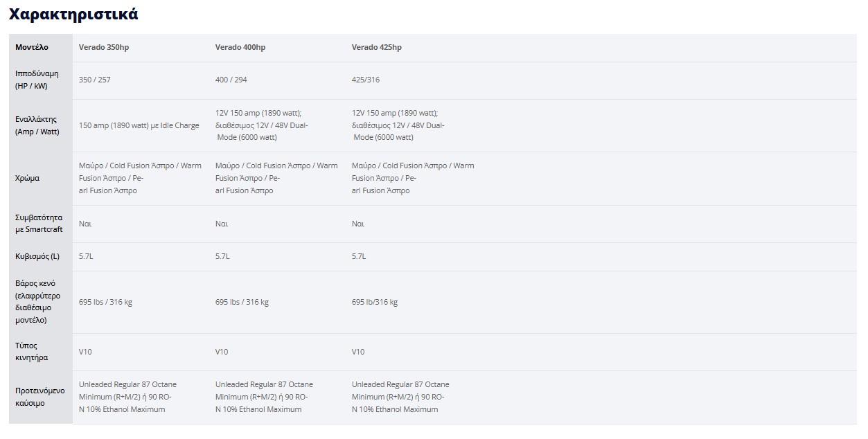
Task: Click the Verado 400hp column header
Action: pyautogui.click(x=240, y=47)
